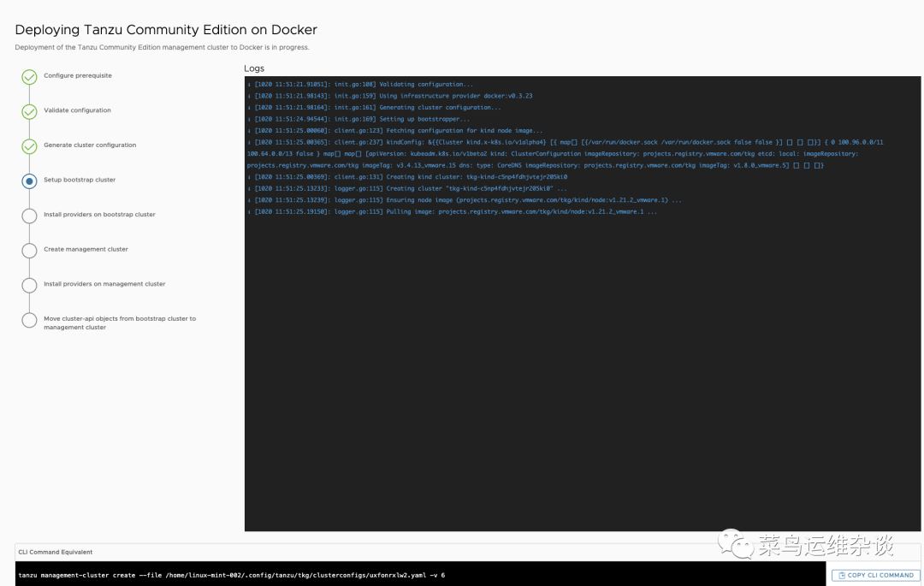924x586 pixels.
Task: Click the Logs section heading
Action: (x=254, y=68)
